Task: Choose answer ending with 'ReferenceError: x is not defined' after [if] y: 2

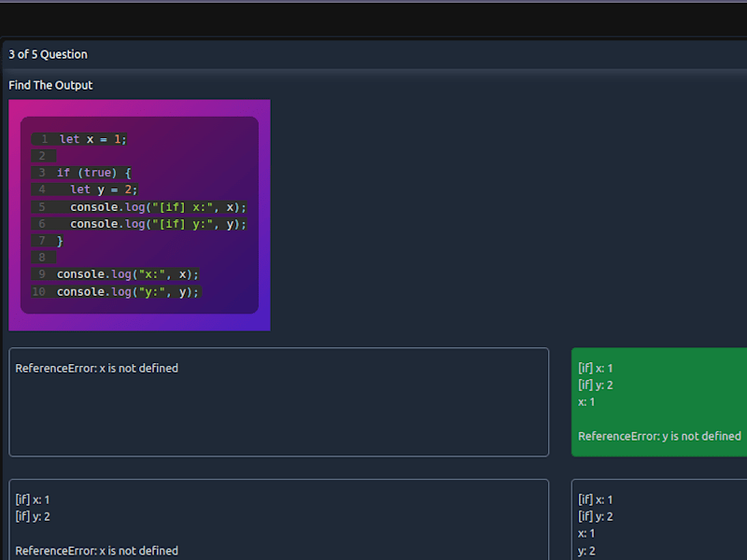Action: (x=278, y=520)
